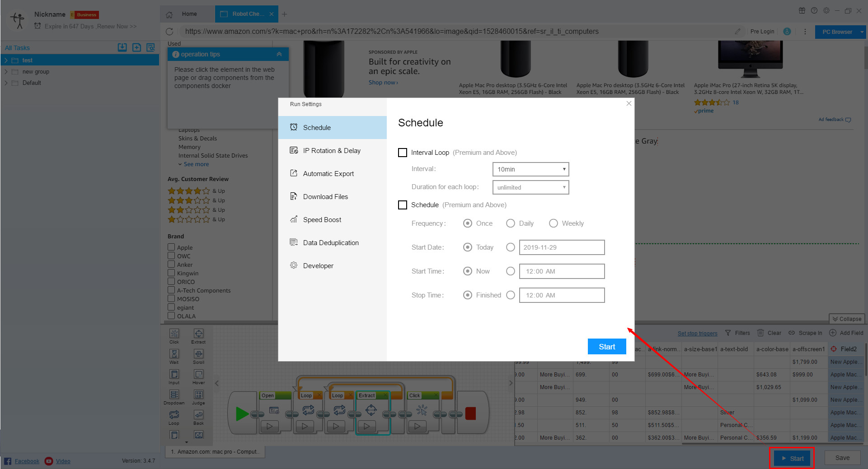Open the Data Deduplication settings section
This screenshot has height=469, width=868.
click(331, 242)
